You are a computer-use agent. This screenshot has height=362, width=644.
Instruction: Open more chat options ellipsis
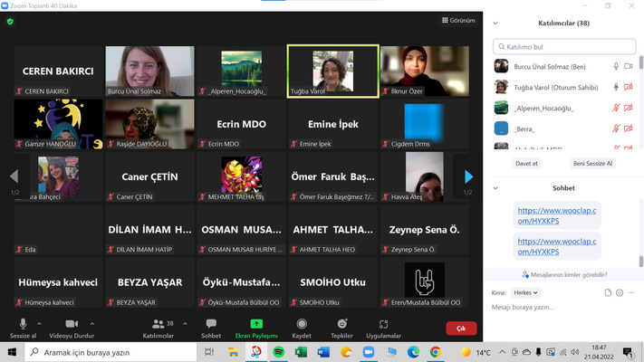click(x=631, y=292)
